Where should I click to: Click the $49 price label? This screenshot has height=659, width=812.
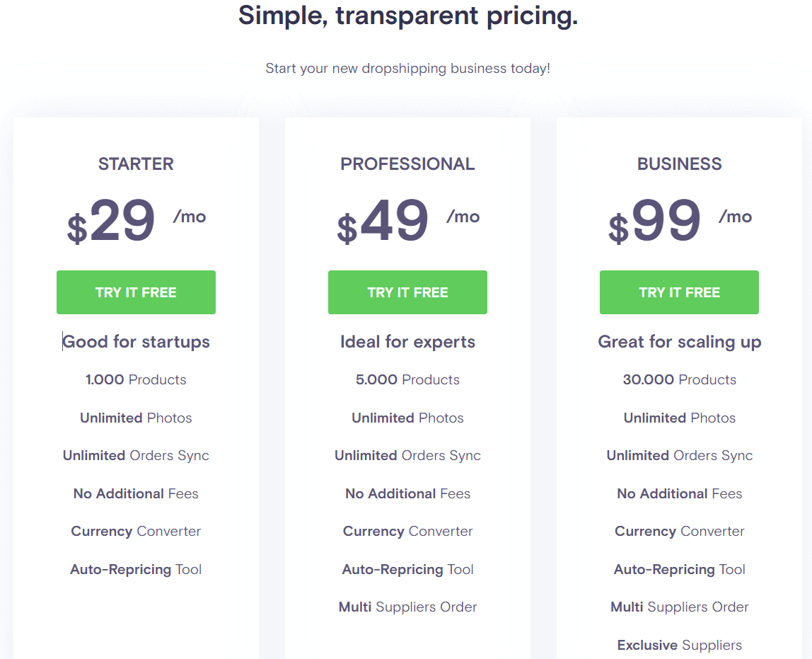[x=382, y=221]
